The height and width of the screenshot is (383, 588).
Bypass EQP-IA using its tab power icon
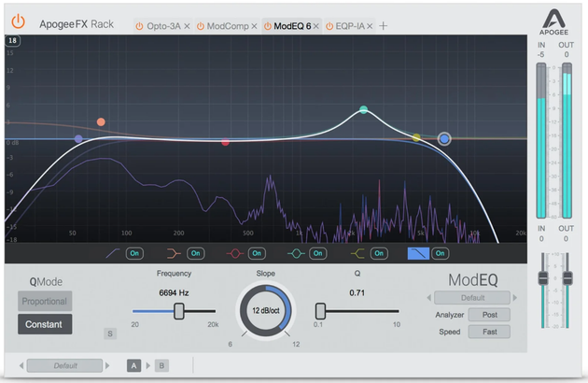(x=329, y=26)
